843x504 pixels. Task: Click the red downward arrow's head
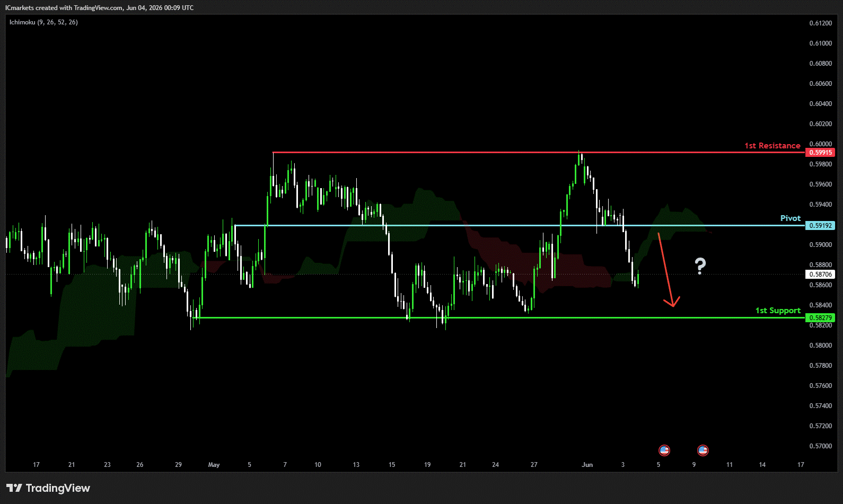point(672,302)
